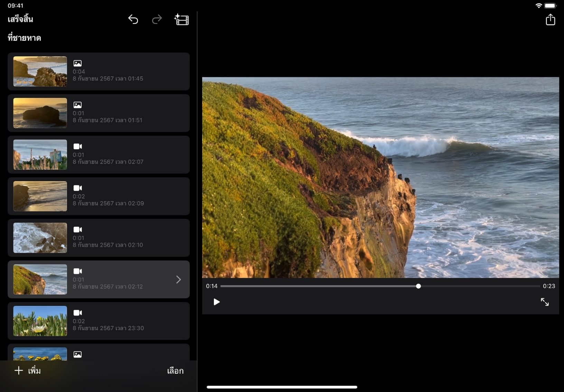Choose the 02:07 video clip thumbnail
This screenshot has height=392, width=564.
point(40,155)
